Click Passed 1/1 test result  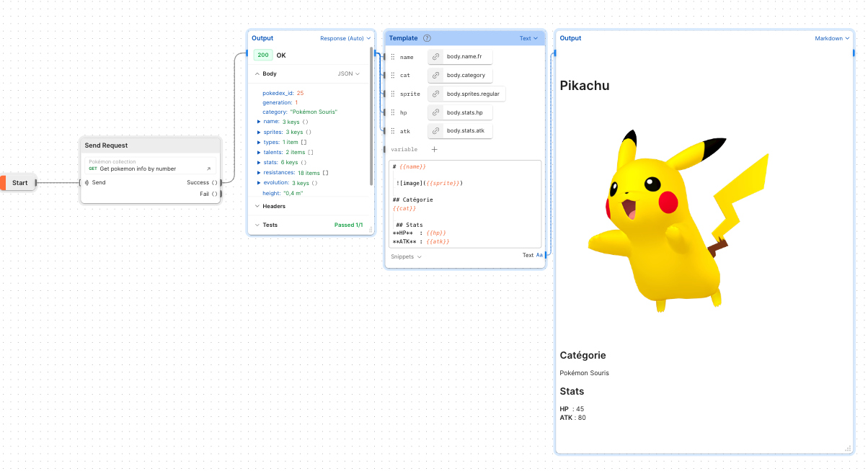[x=349, y=225]
